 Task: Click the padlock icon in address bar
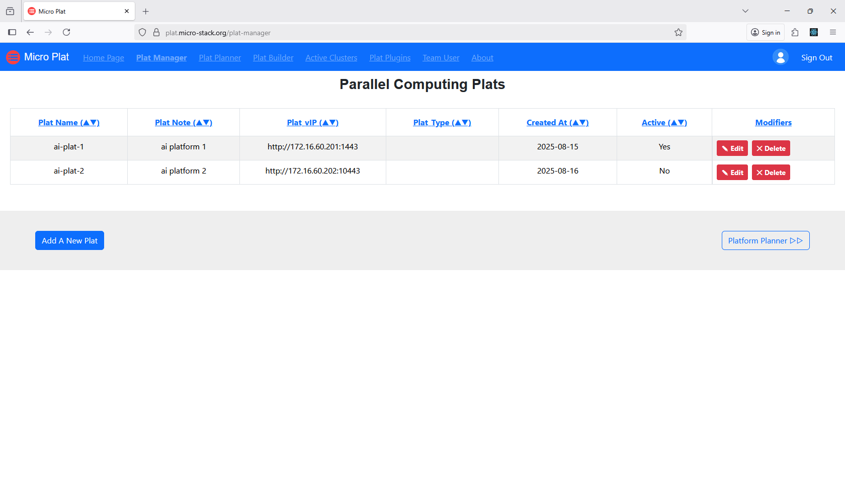pyautogui.click(x=156, y=32)
